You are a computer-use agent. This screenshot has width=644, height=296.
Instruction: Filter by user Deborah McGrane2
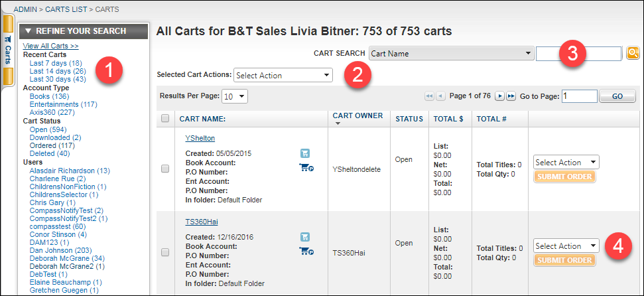click(68, 266)
